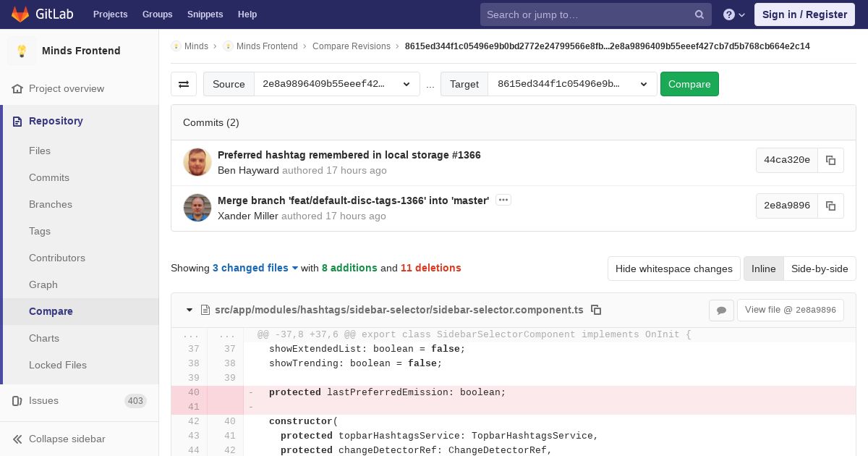
Task: Switch diff to Side-by-side view
Action: (x=819, y=269)
